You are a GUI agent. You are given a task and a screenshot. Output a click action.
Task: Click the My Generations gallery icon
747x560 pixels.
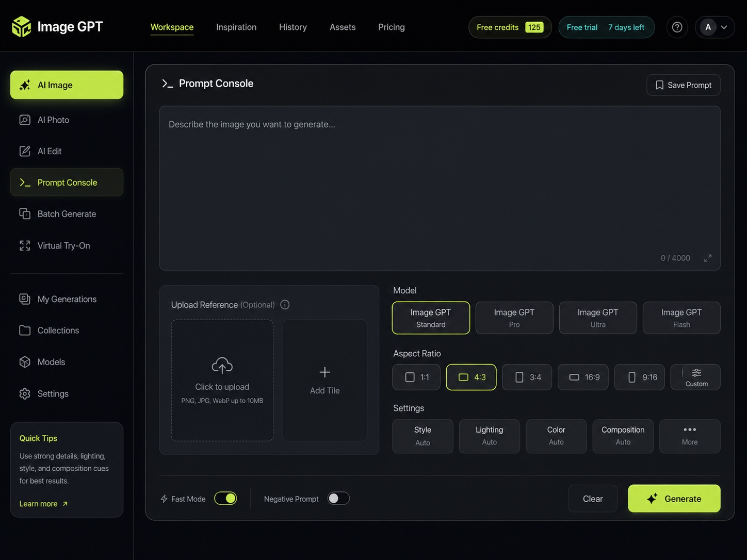(x=25, y=299)
